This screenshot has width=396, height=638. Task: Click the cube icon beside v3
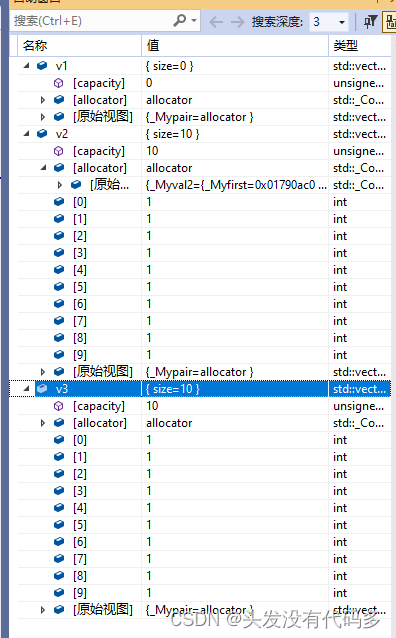point(42,389)
